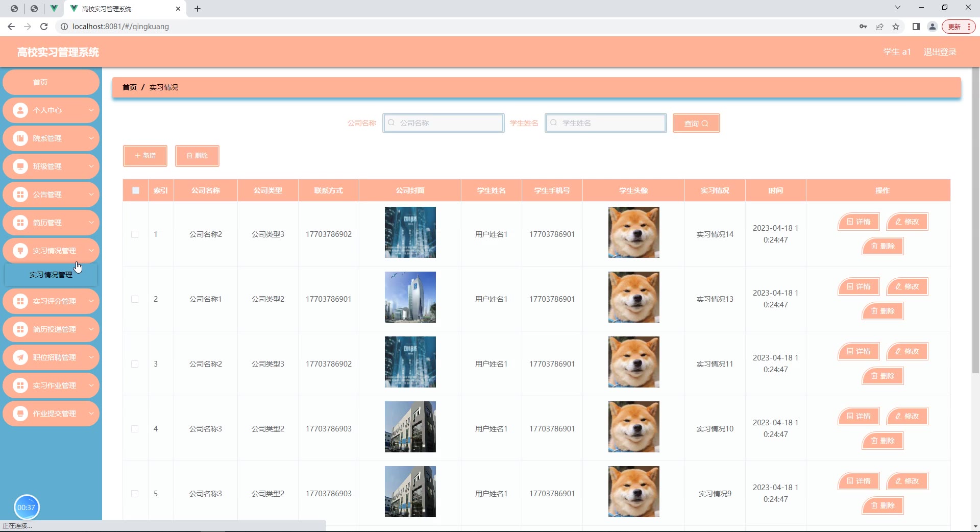
Task: Select the 实习情况管理 submenu item
Action: [x=51, y=275]
